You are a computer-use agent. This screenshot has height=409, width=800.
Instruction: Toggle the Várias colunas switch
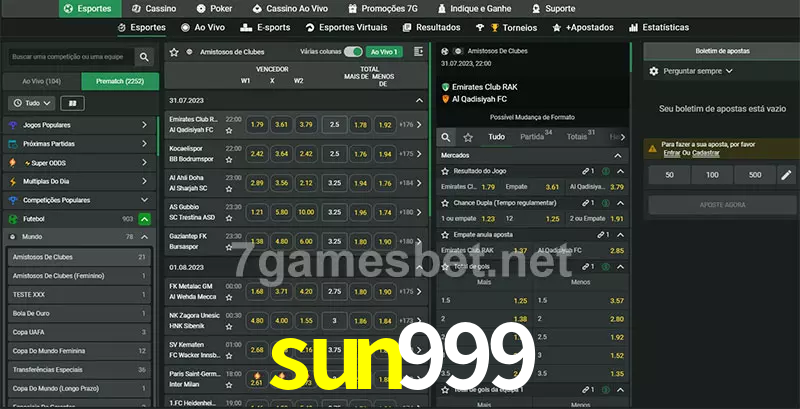coord(353,51)
